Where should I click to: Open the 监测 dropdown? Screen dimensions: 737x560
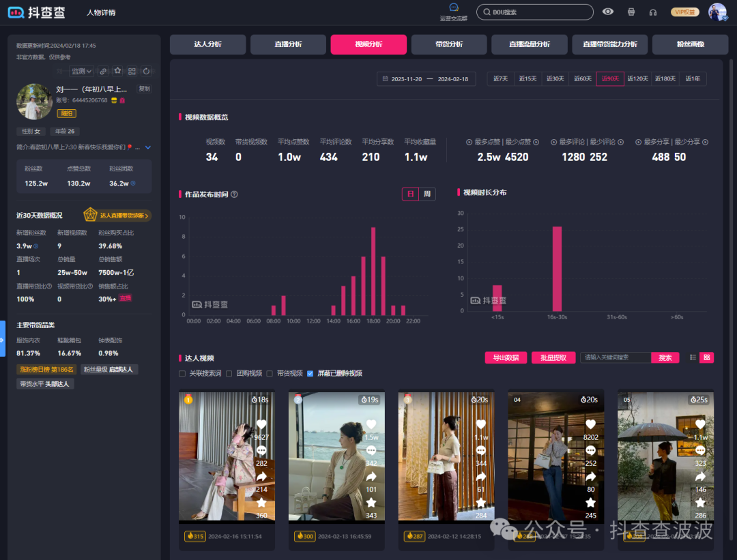pos(81,72)
